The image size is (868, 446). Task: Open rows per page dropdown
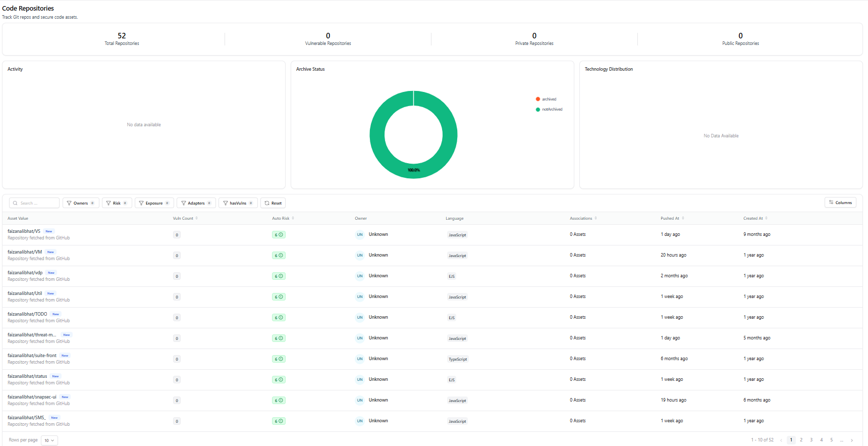click(x=49, y=440)
